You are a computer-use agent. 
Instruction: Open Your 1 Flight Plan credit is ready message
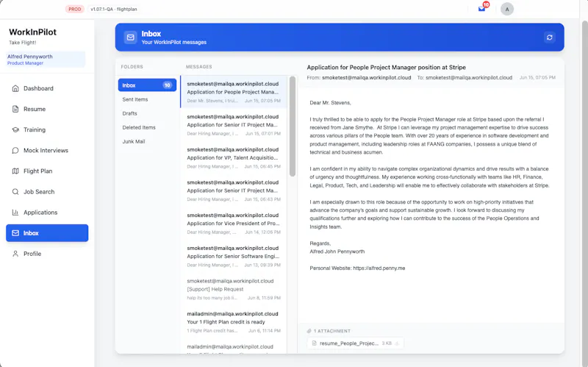tap(234, 321)
